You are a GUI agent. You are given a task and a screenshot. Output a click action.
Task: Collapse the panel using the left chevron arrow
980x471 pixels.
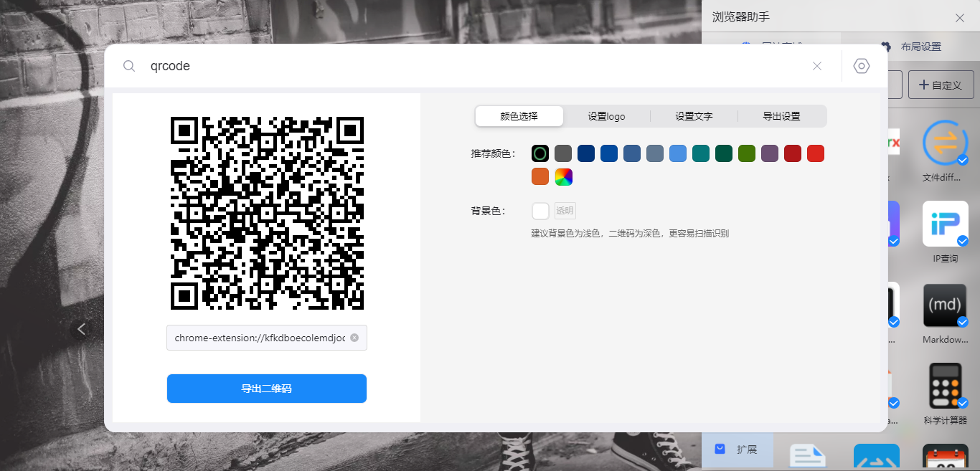81,328
